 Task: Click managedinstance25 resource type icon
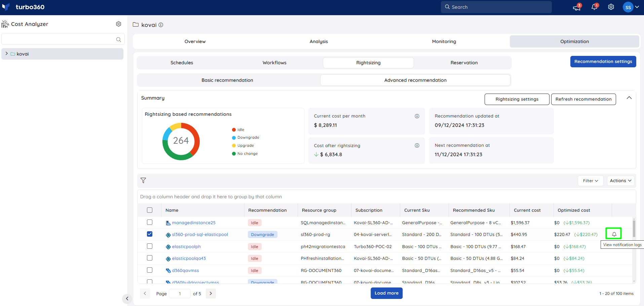(x=168, y=223)
